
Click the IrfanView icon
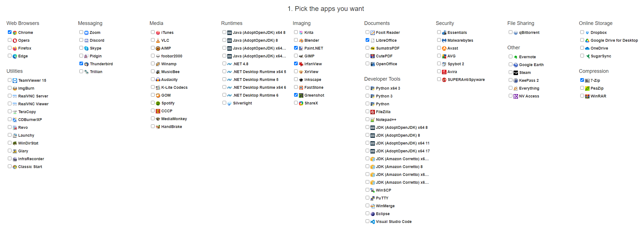pos(301,64)
